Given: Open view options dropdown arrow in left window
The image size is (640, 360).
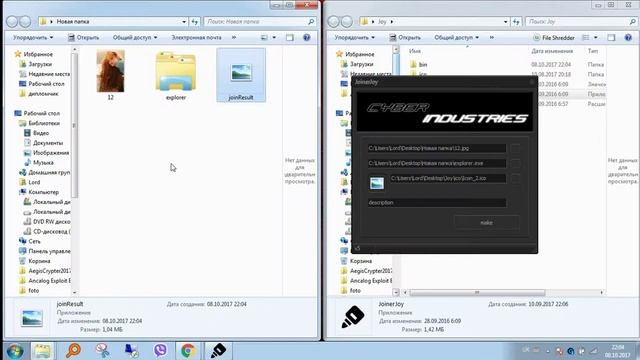Looking at the screenshot, I should (x=274, y=38).
